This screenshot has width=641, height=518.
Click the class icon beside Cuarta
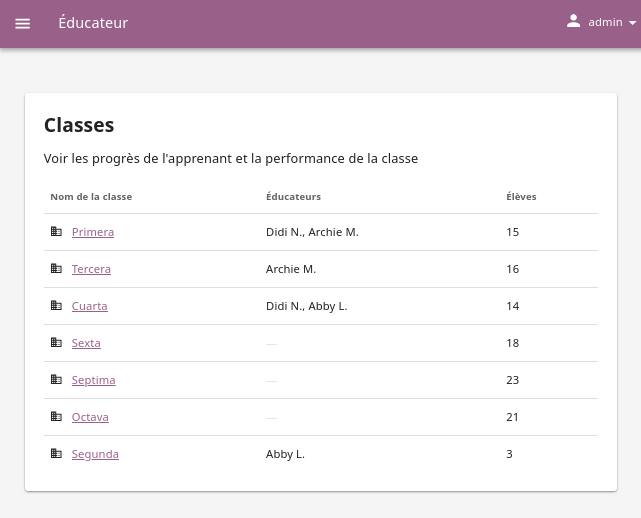click(56, 305)
